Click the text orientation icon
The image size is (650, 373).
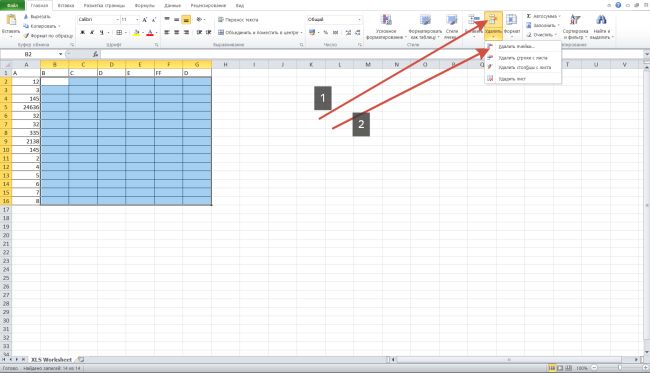point(199,19)
